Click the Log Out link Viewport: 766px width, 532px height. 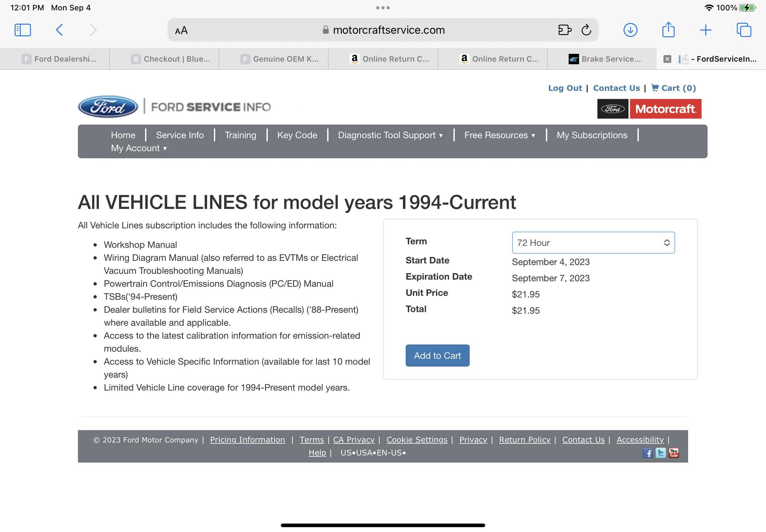(x=565, y=88)
